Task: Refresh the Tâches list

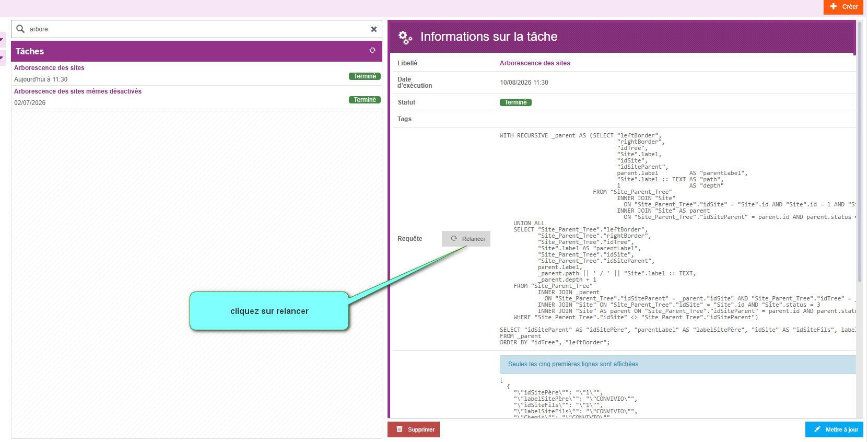Action: pyautogui.click(x=372, y=50)
